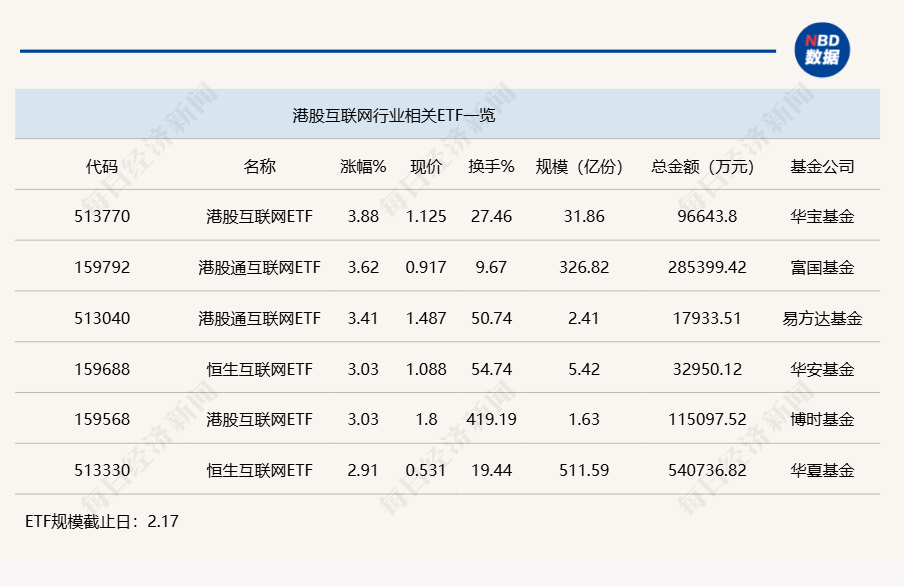Click the 现价 column header

click(426, 167)
